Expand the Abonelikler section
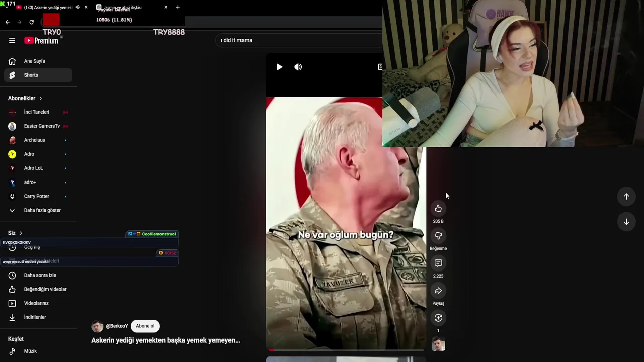This screenshot has height=362, width=644. pos(25,98)
